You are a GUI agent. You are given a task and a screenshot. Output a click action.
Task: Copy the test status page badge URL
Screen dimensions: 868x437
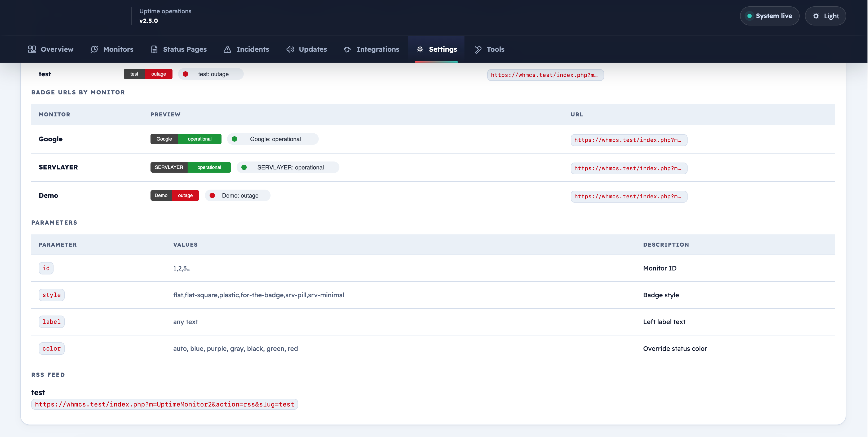click(x=545, y=75)
